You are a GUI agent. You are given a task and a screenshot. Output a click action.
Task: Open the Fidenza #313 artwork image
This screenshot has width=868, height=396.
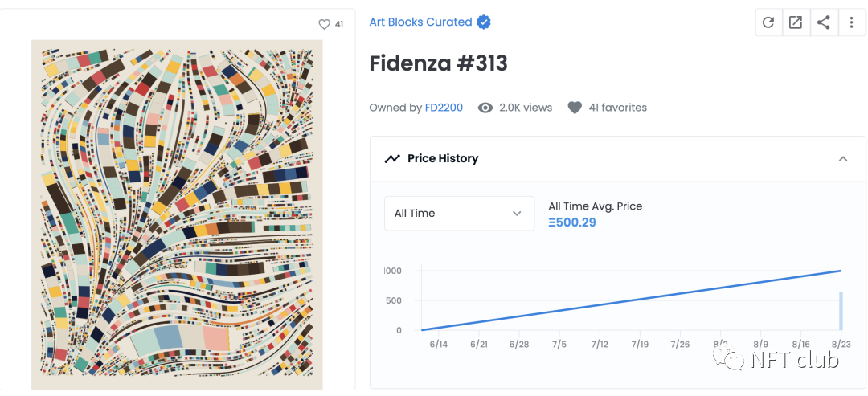(x=177, y=214)
